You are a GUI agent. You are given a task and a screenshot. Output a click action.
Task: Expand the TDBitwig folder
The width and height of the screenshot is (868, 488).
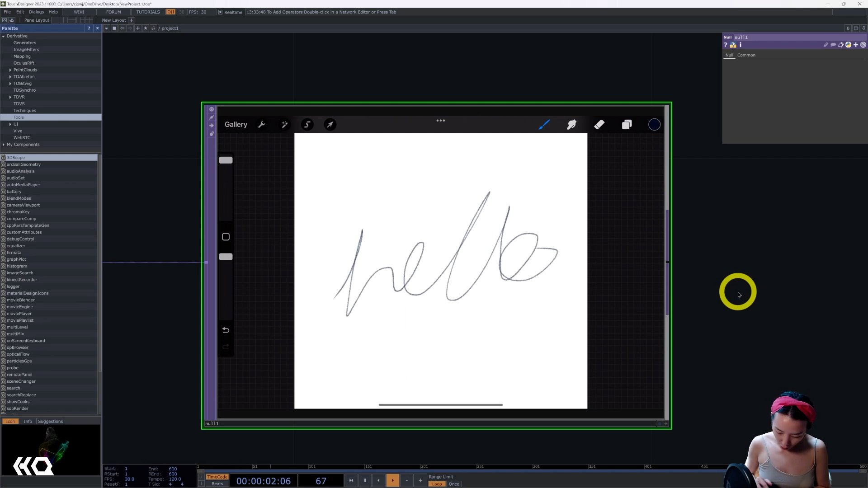pyautogui.click(x=10, y=84)
